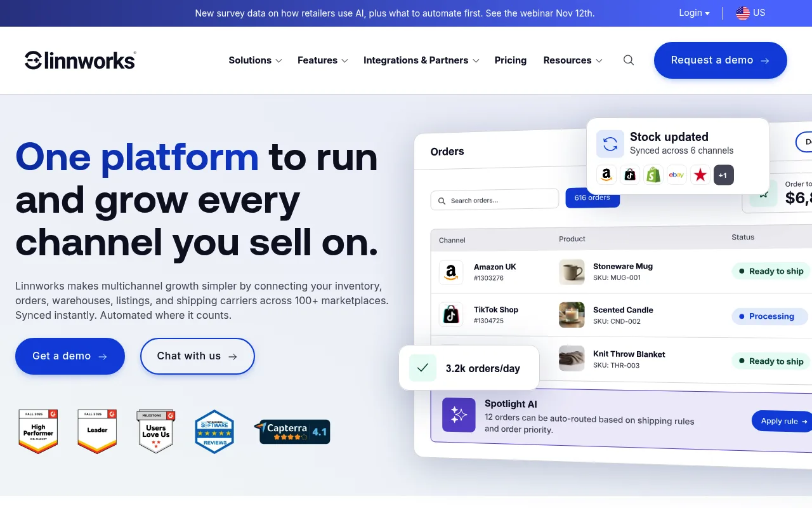Screen dimensions: 812x508
Task: Open the site search magnifier icon
Action: click(629, 60)
